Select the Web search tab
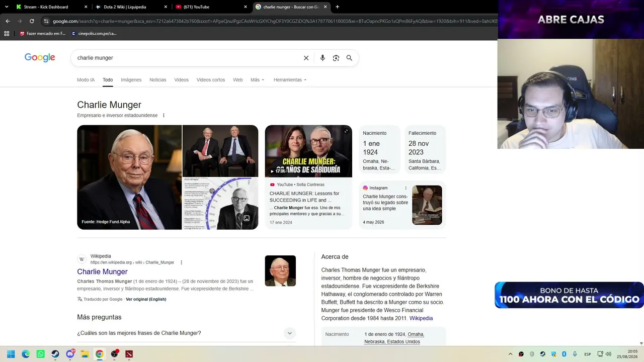 tap(237, 80)
